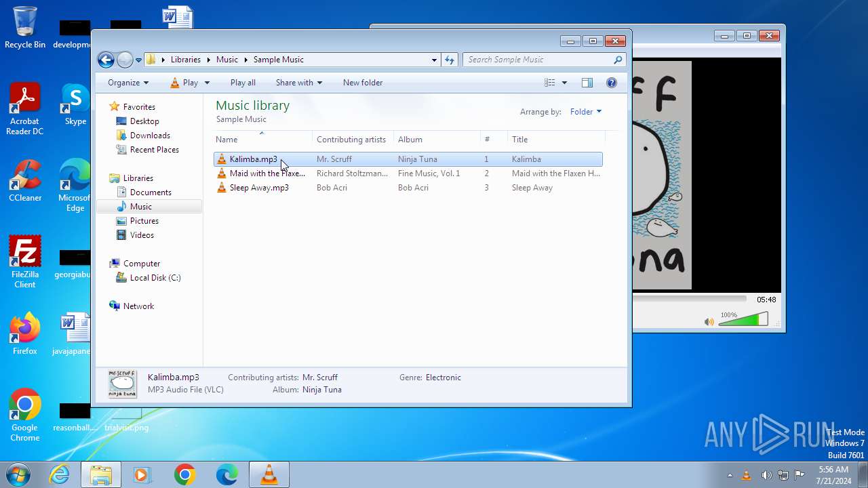This screenshot has height=488, width=868.
Task: Open Desktop in Favorites
Action: (x=144, y=121)
